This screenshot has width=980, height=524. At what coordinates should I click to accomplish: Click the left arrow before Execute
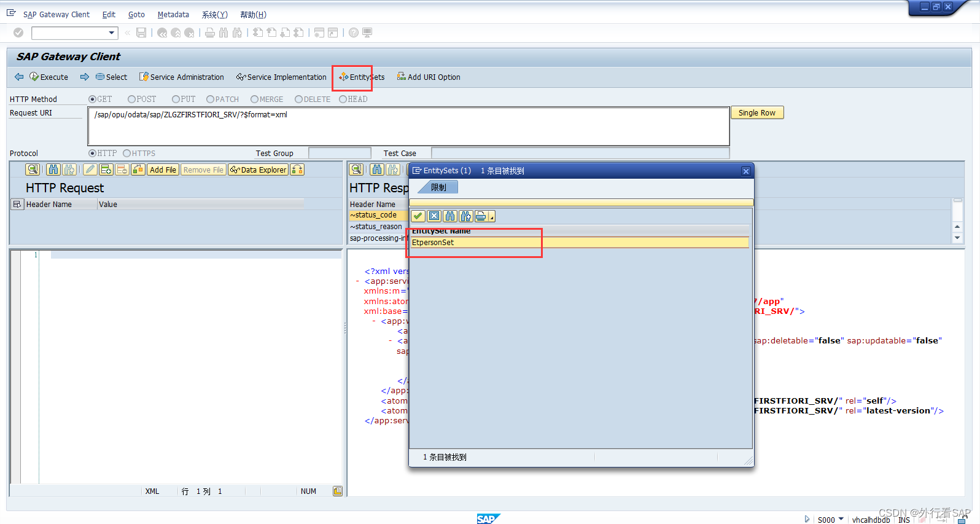[19, 77]
